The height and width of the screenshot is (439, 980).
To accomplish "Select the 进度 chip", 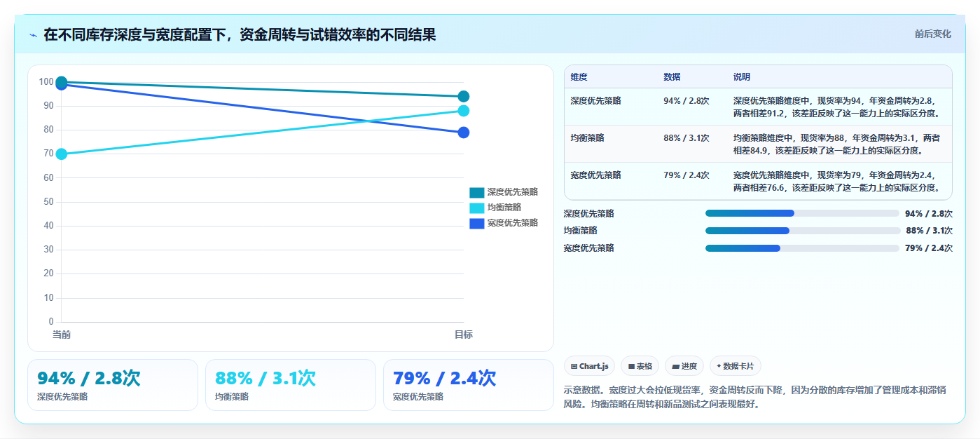I will 684,366.
